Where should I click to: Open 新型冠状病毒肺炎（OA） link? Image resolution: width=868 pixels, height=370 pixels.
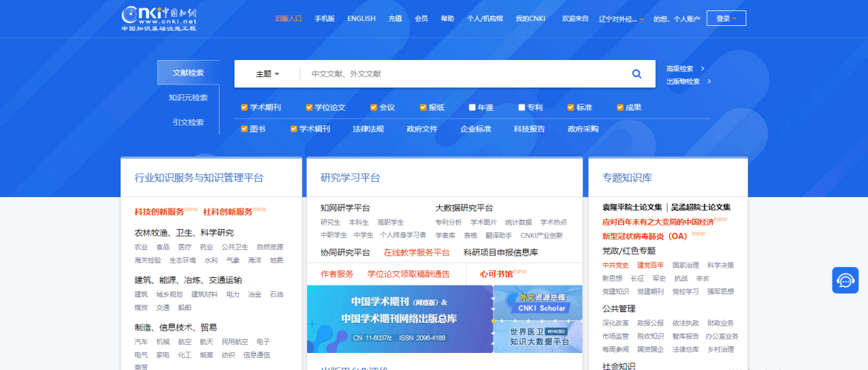645,236
